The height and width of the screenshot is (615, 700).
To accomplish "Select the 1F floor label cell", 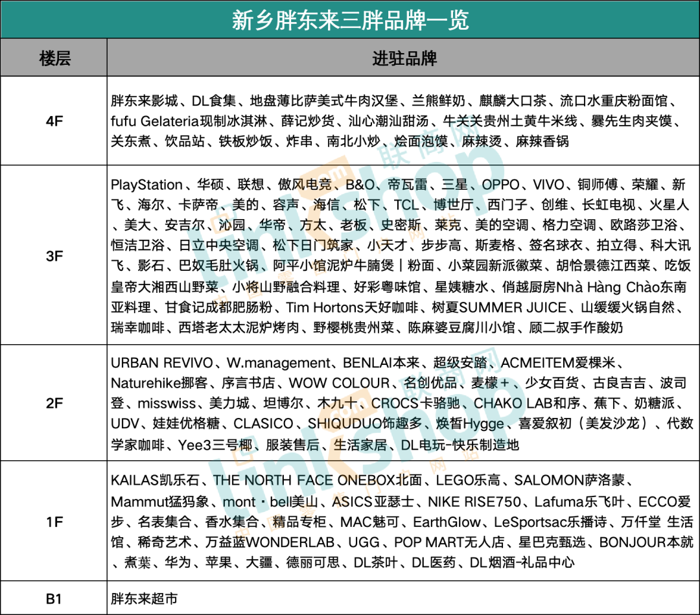I will coord(54,521).
